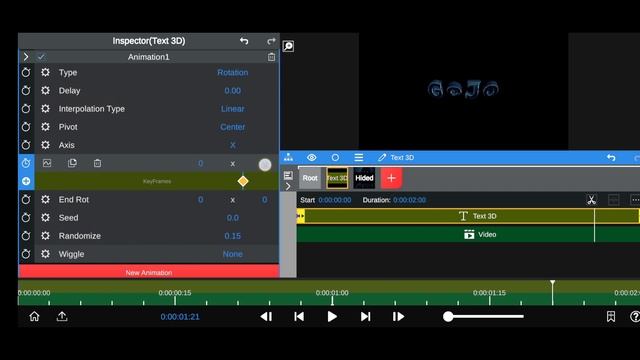The width and height of the screenshot is (640, 360).
Task: Click undo arrow in blue layer toolbar
Action: 611,158
